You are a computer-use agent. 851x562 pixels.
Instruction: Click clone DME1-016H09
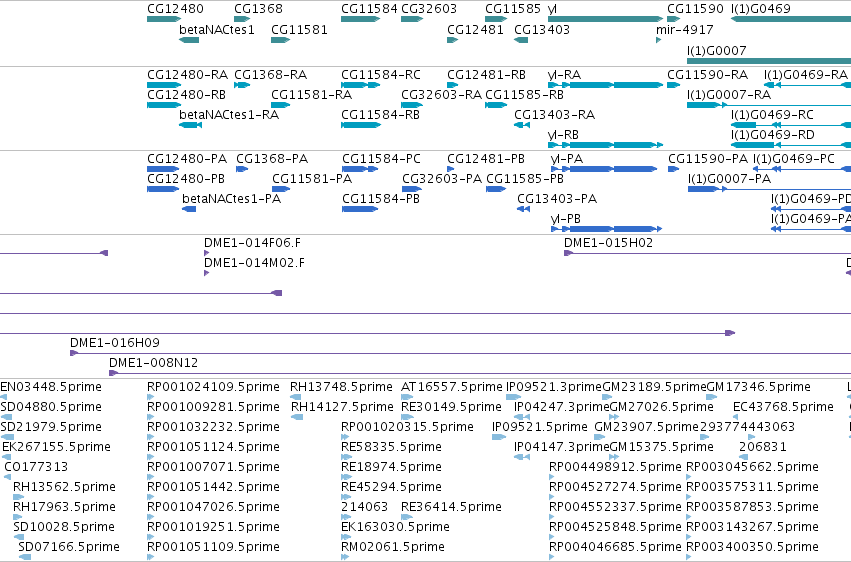460,353
